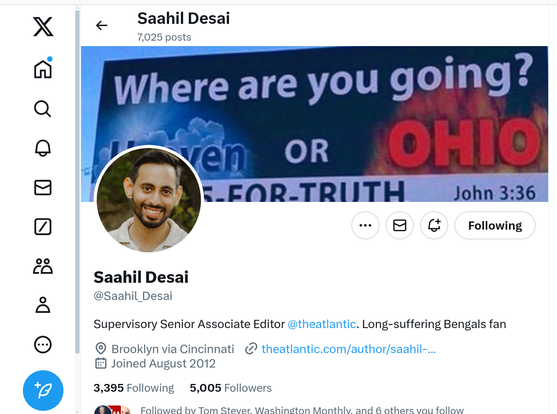The image size is (557, 414).
Task: Turn on post notifications bell-plus button
Action: pyautogui.click(x=434, y=225)
